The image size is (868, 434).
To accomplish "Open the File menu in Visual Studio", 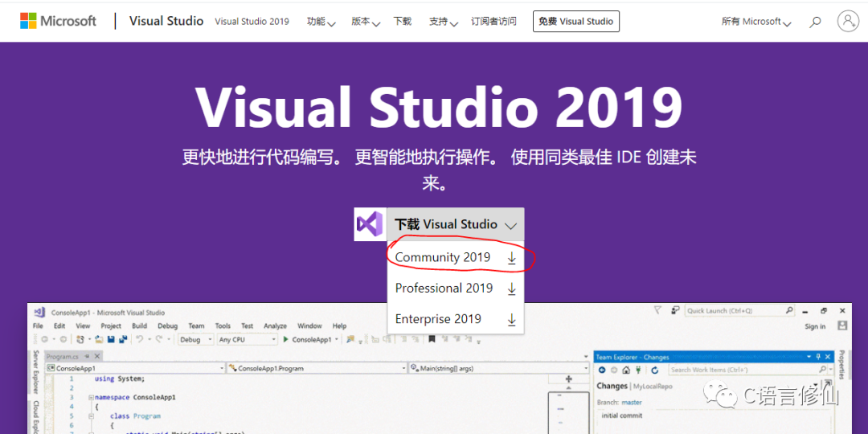I will (38, 326).
